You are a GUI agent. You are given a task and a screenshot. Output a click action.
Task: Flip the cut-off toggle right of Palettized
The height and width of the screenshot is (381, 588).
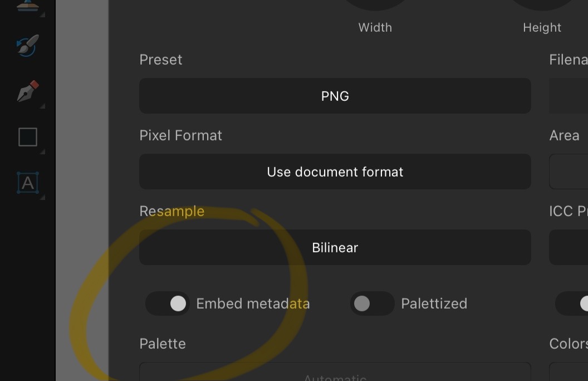click(x=571, y=304)
